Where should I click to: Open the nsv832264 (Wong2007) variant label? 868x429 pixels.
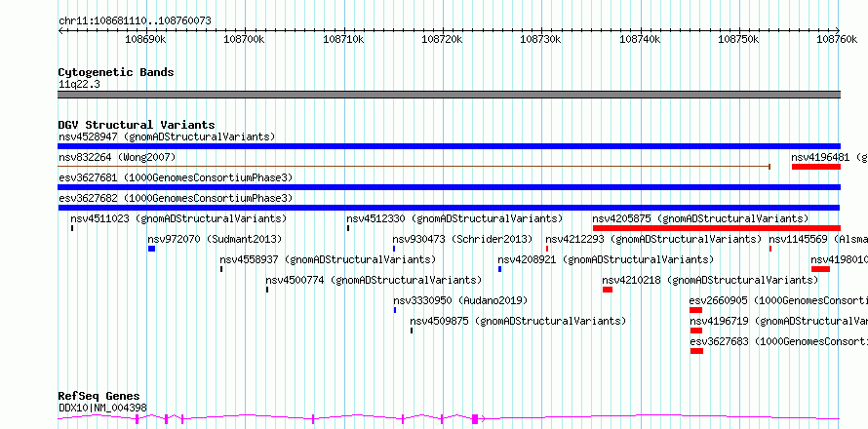117,157
